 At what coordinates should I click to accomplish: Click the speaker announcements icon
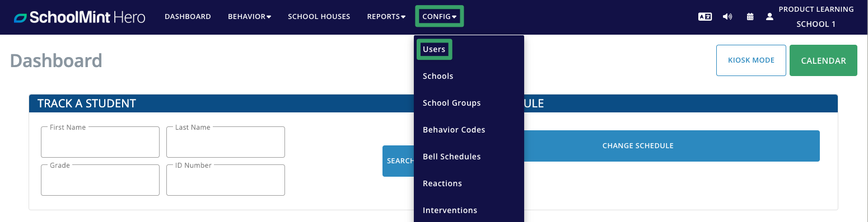[x=727, y=17]
